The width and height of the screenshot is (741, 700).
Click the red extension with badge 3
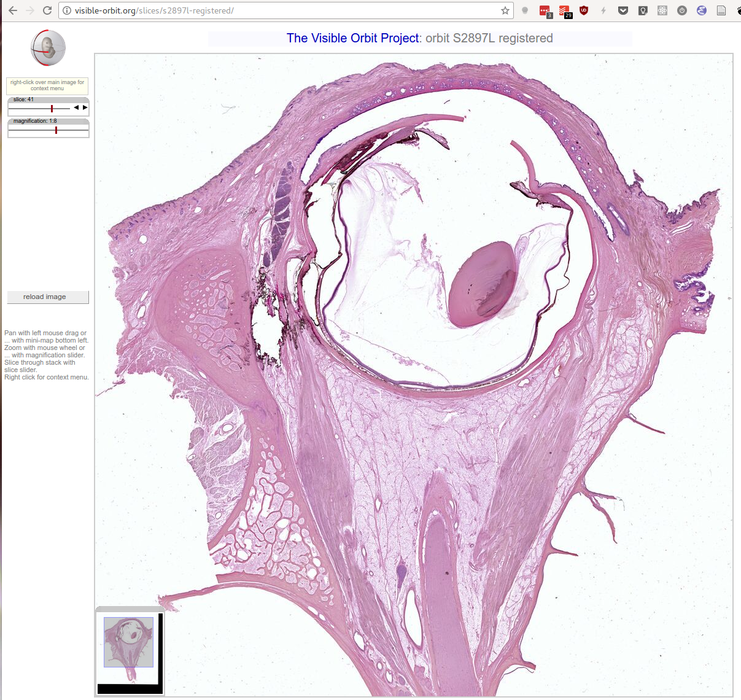545,11
